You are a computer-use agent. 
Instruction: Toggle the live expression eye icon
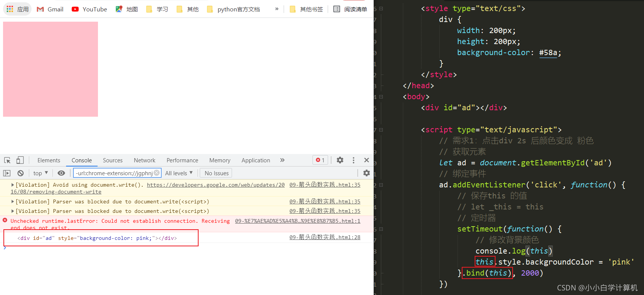tap(61, 173)
